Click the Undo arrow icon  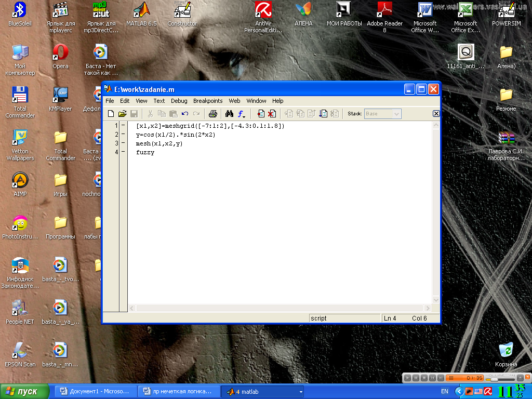185,114
